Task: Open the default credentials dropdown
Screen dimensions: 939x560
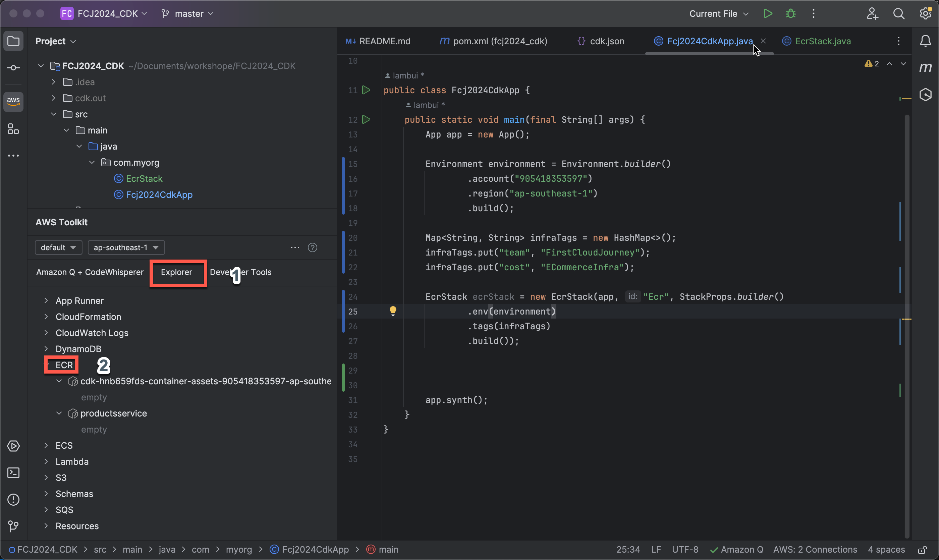Action: click(58, 247)
